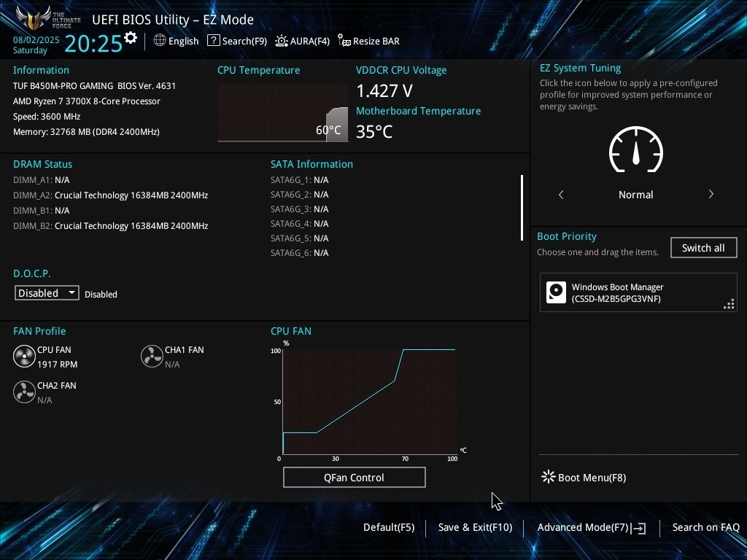The image size is (747, 560).
Task: Click the EZ System Tuning gauge icon
Action: tap(636, 149)
